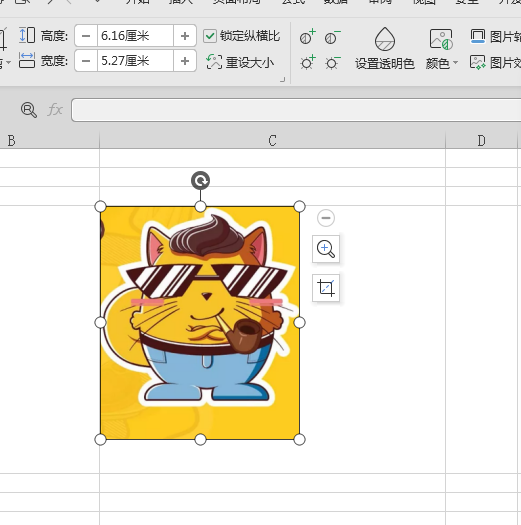Click the formula bar zoom icon
Image resolution: width=521 pixels, height=525 pixels.
click(28, 109)
